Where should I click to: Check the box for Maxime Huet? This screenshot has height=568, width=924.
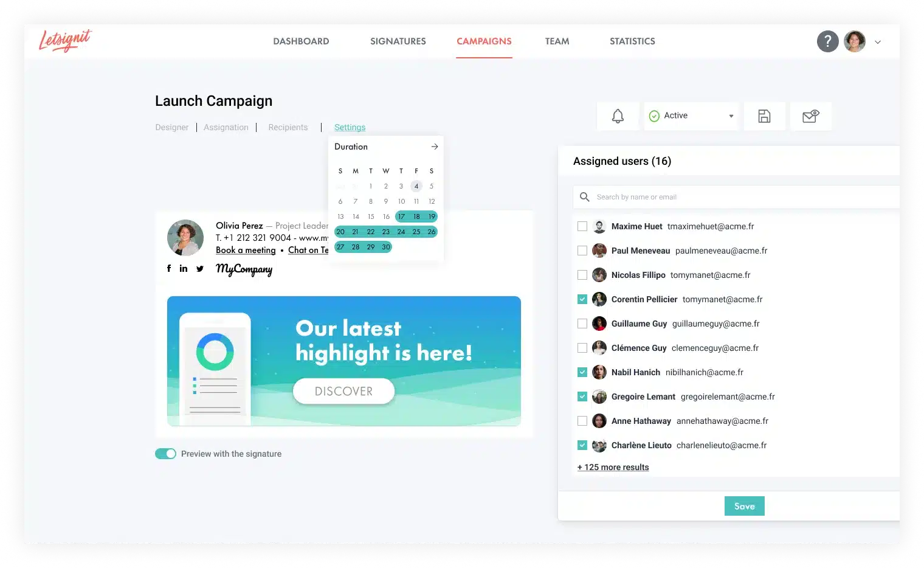pos(582,226)
